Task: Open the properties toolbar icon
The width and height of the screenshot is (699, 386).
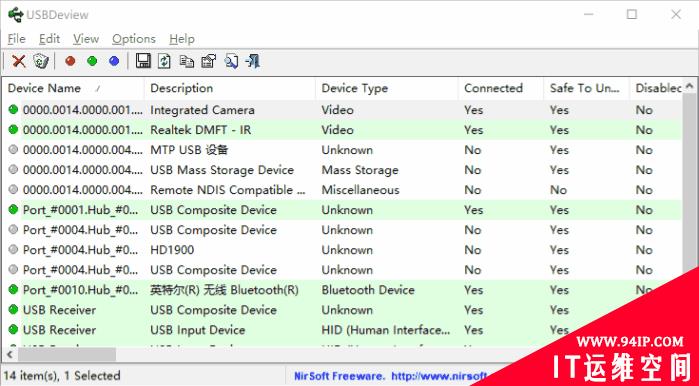Action: click(x=209, y=61)
